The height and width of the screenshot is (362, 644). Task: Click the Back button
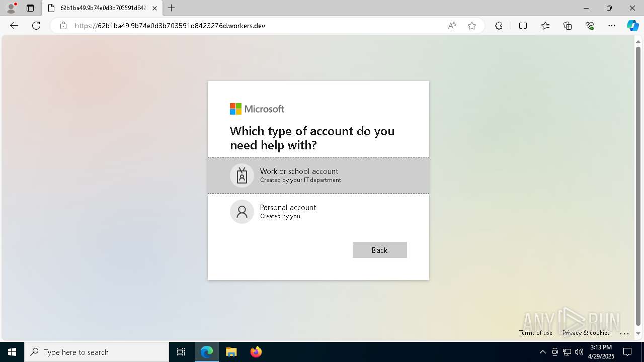(380, 250)
